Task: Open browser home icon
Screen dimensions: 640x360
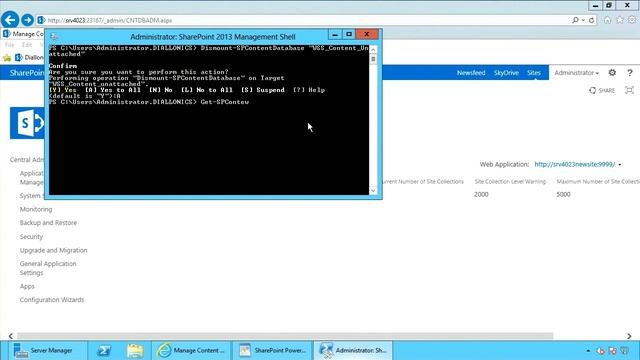Action: pos(607,20)
